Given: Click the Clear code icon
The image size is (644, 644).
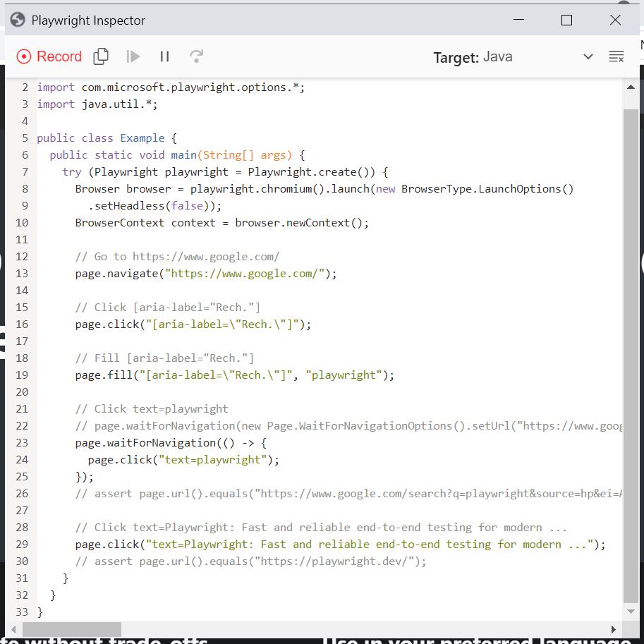Looking at the screenshot, I should [x=616, y=56].
